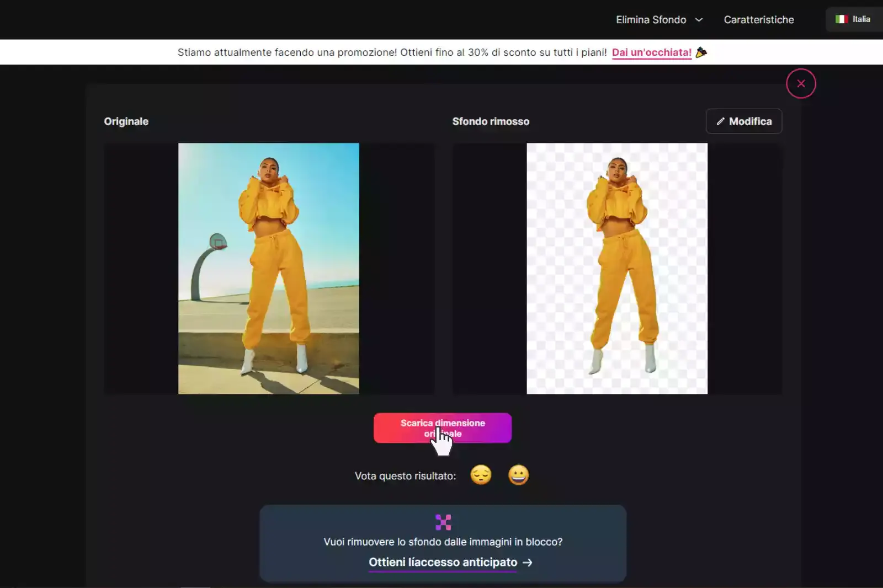Click the Originale heading label

pos(126,121)
